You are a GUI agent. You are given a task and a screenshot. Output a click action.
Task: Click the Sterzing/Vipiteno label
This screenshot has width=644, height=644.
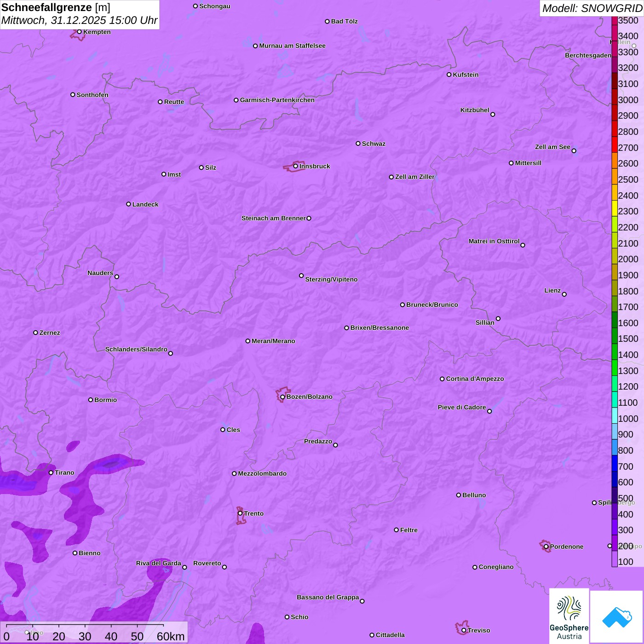(331, 279)
